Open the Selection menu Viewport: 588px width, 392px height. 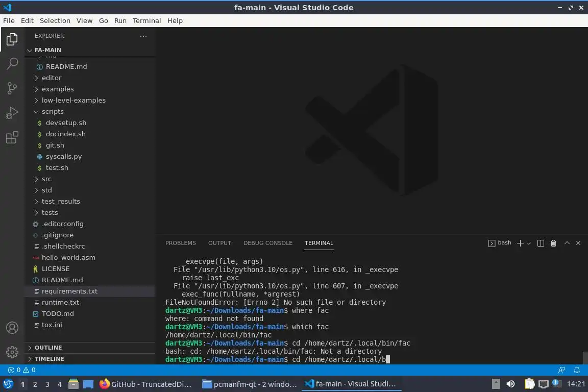click(x=55, y=20)
